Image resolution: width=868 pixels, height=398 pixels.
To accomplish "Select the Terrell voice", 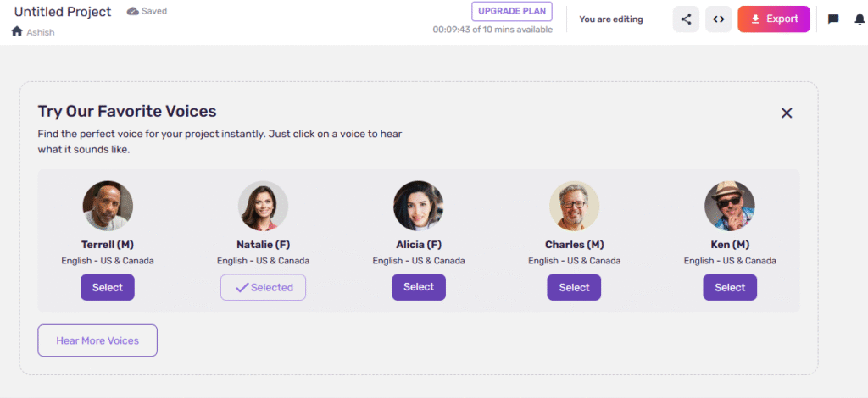I will click(x=108, y=287).
